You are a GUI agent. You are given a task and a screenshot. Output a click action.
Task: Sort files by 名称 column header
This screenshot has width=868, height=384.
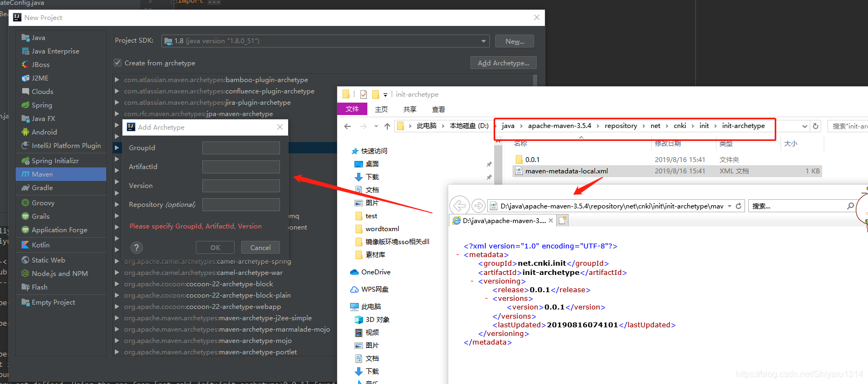click(521, 144)
